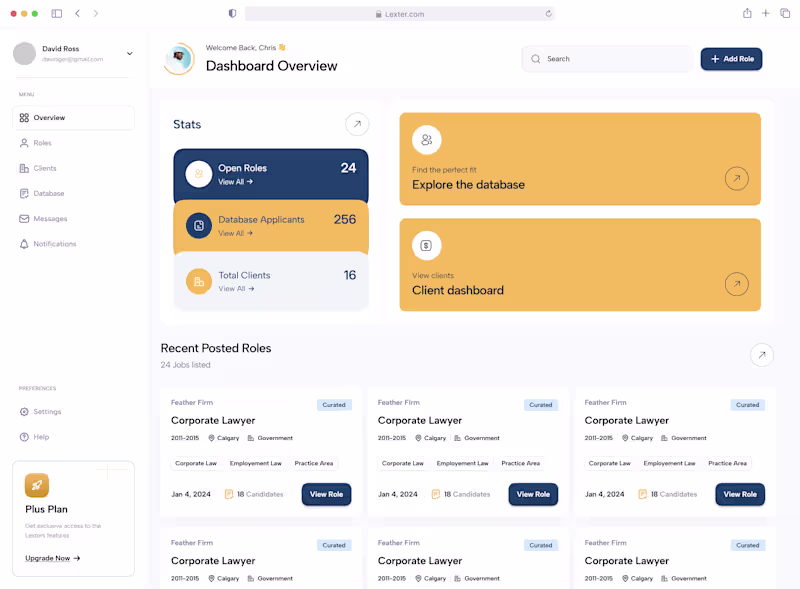Viewport: 800px width, 589px height.
Task: Open Explore the database arrow icon
Action: click(x=737, y=179)
